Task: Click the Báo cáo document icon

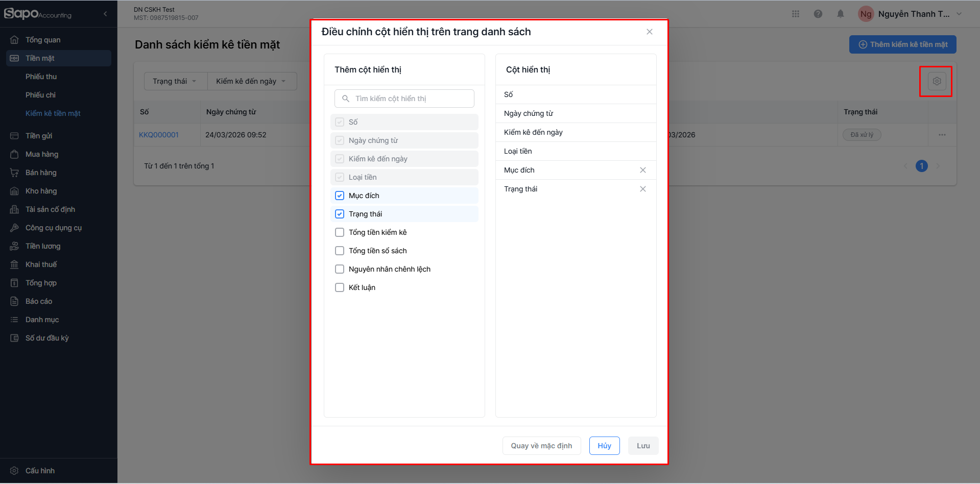Action: (14, 301)
